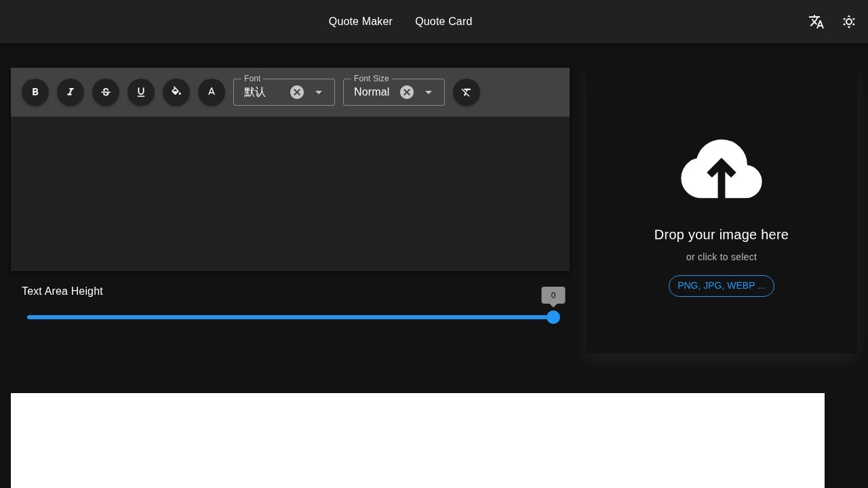The height and width of the screenshot is (488, 868).
Task: Open the background fill color picker
Action: click(x=176, y=92)
